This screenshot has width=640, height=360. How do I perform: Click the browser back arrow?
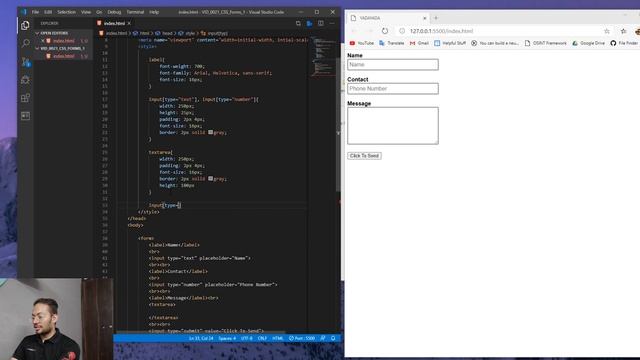point(354,31)
